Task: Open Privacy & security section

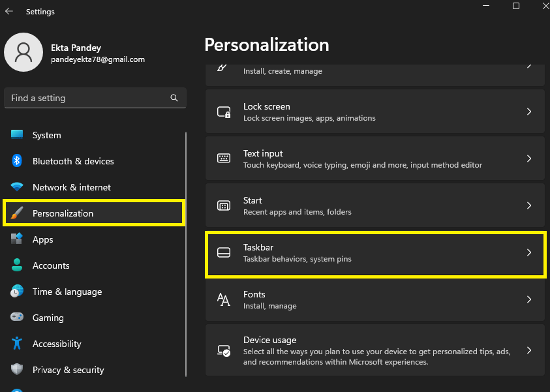Action: (68, 370)
